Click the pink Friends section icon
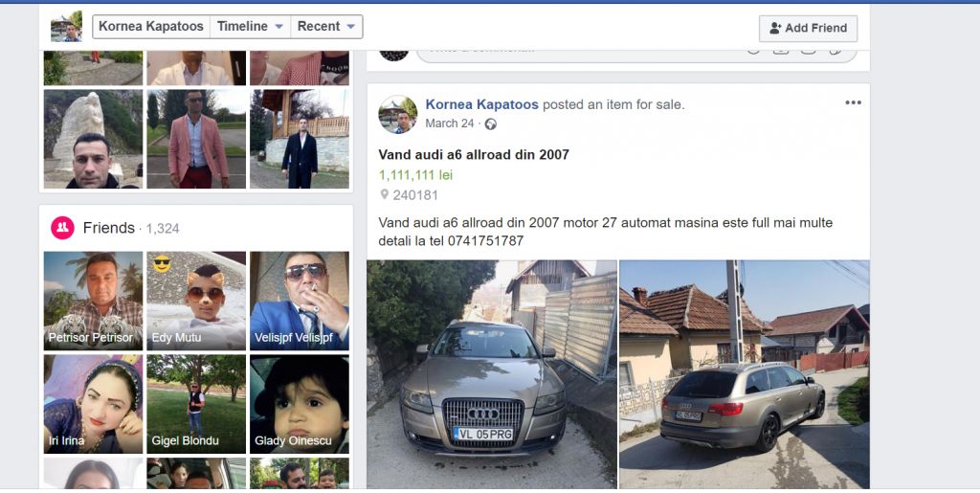 (x=62, y=228)
